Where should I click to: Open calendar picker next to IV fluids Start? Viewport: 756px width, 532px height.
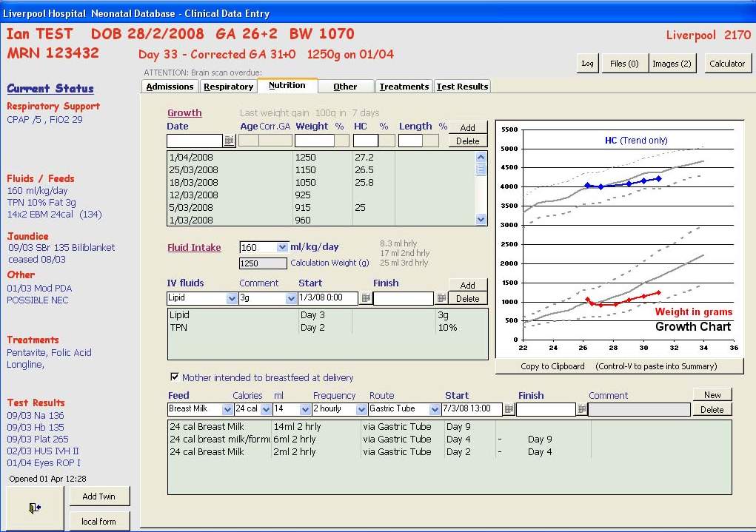(366, 298)
